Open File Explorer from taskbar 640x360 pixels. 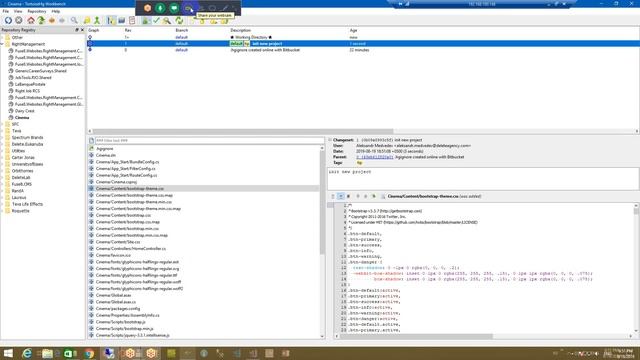[x=47, y=353]
